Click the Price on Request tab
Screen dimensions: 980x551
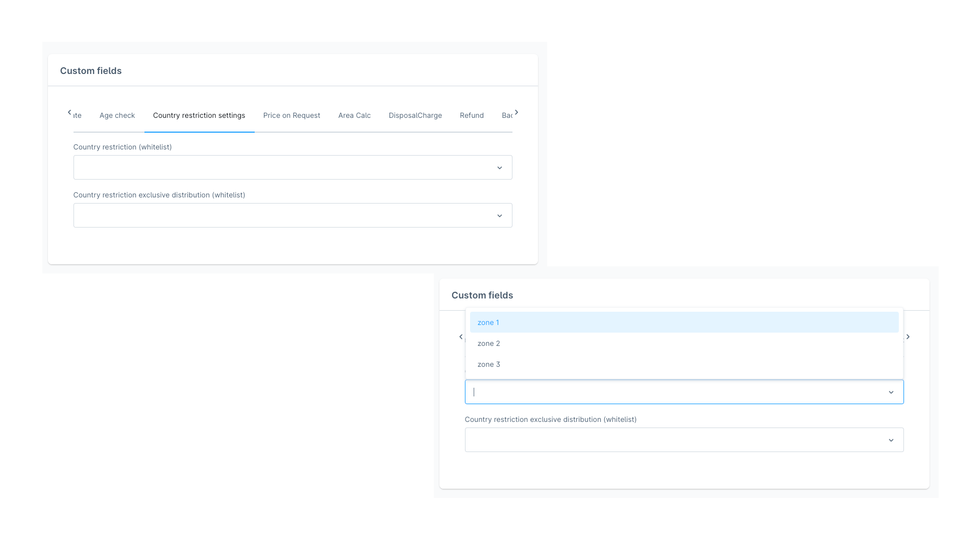click(291, 115)
